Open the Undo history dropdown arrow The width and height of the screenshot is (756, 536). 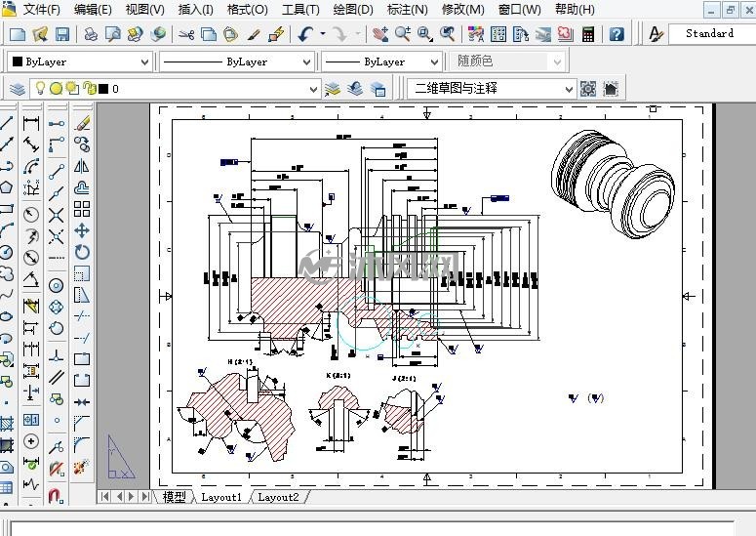tap(323, 34)
